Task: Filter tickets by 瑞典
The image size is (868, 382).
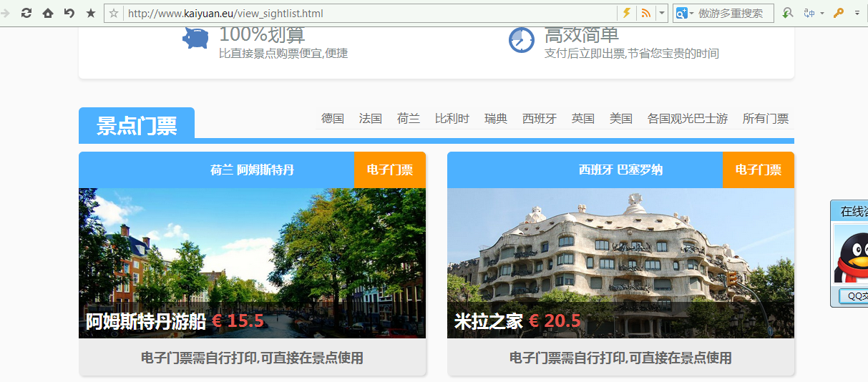Action: (x=496, y=119)
